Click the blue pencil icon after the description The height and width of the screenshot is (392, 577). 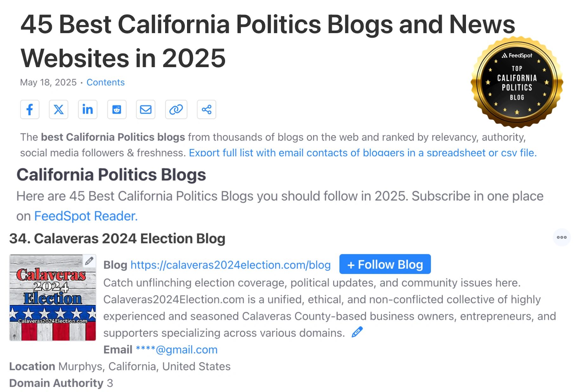(357, 332)
